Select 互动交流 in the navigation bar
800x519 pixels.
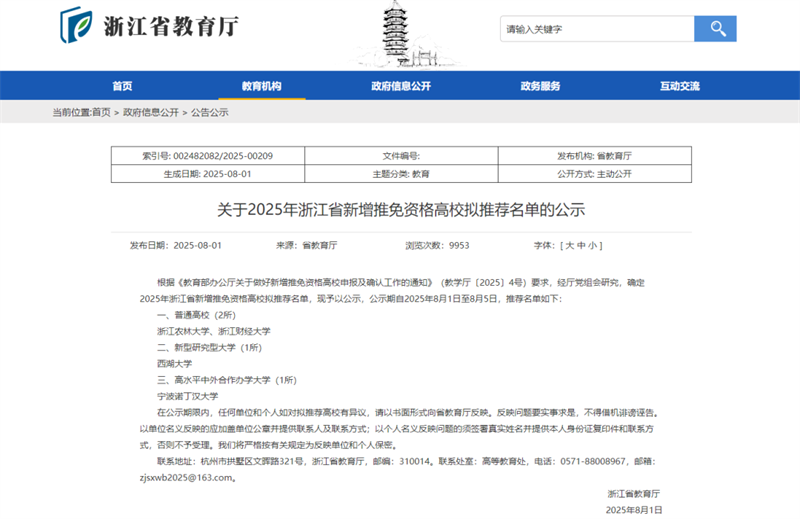(680, 86)
